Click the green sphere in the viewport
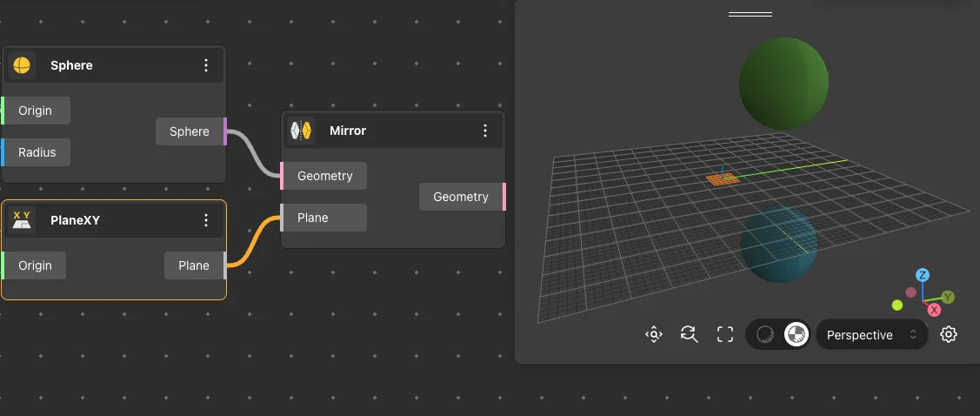The width and height of the screenshot is (980, 416). (x=783, y=84)
